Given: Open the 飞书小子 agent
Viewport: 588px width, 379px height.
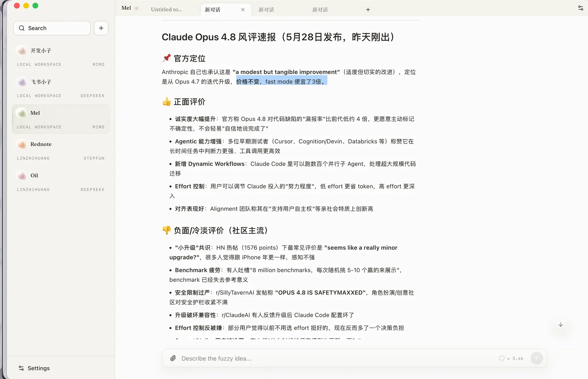Looking at the screenshot, I should pos(61,88).
